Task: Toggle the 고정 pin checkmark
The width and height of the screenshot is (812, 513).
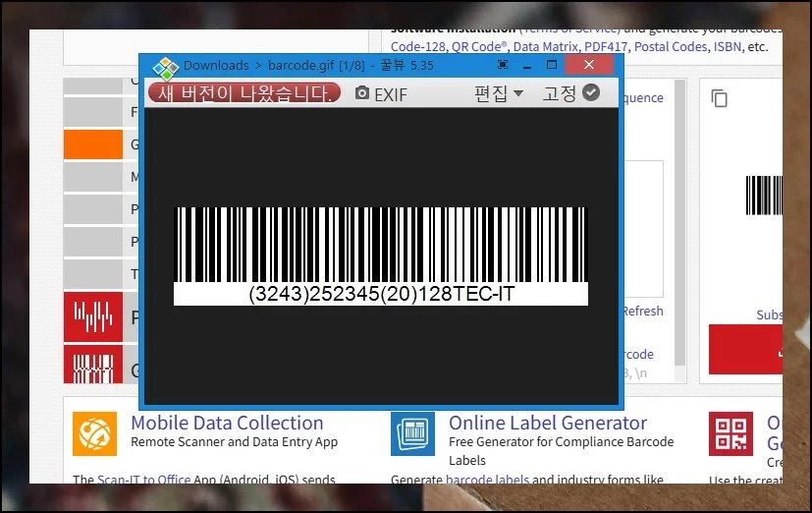Action: coord(590,92)
